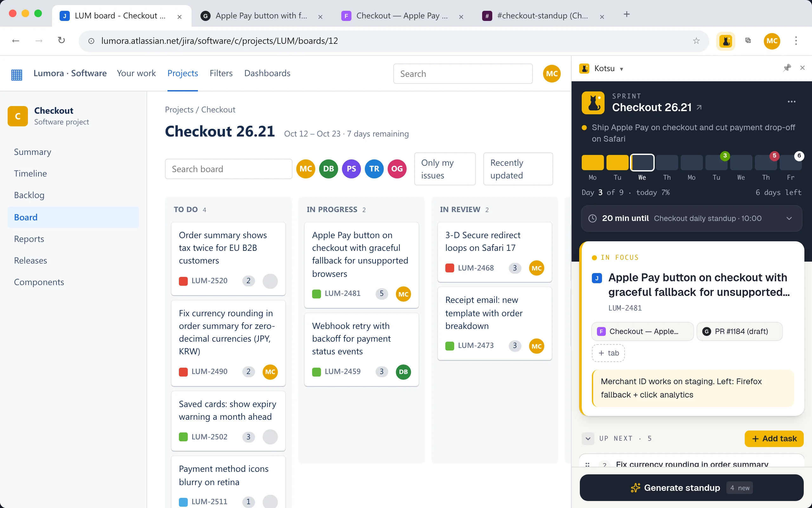This screenshot has width=812, height=508.
Task: Click the Checkout project avatar icon
Action: point(18,116)
